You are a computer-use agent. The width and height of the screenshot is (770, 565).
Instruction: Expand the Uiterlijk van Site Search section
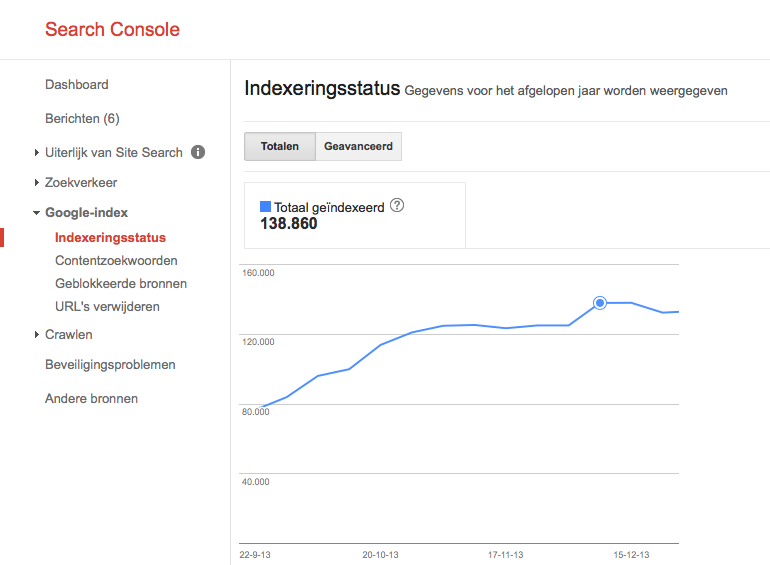coord(37,153)
